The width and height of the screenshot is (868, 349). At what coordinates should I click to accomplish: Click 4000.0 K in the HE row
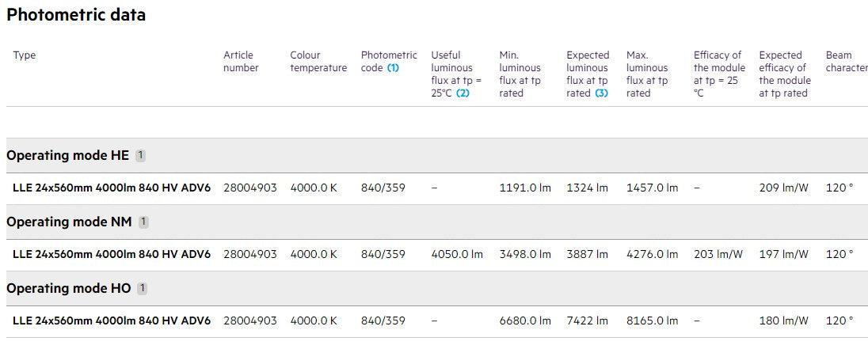314,188
